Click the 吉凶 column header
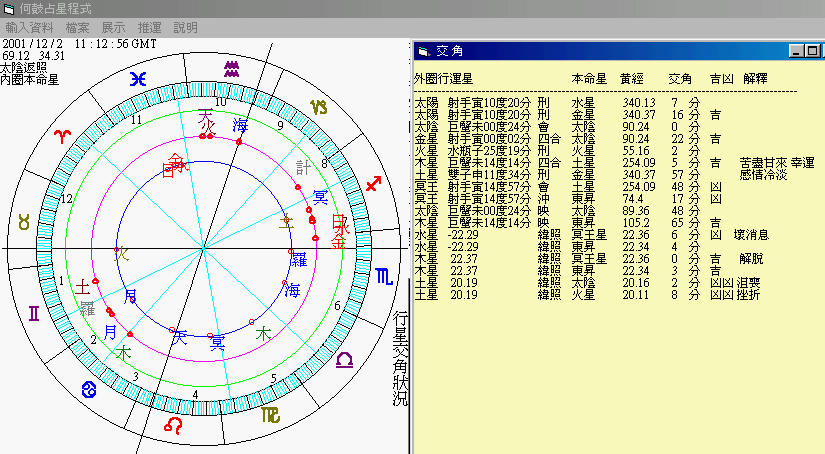The image size is (825, 454). point(722,79)
